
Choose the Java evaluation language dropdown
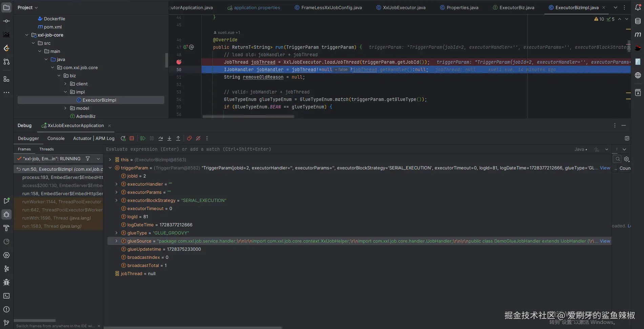[581, 149]
